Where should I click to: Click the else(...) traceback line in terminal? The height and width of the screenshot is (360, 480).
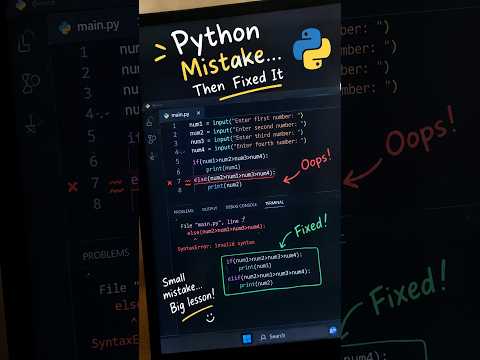coord(226,230)
